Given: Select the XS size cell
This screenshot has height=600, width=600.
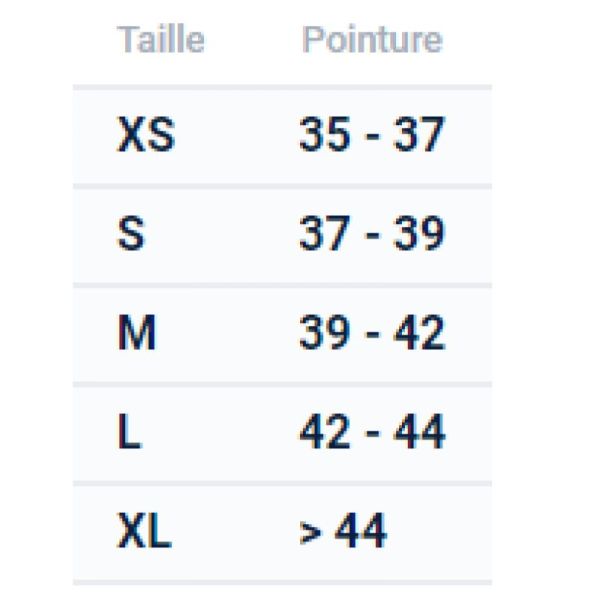Looking at the screenshot, I should pos(146,134).
